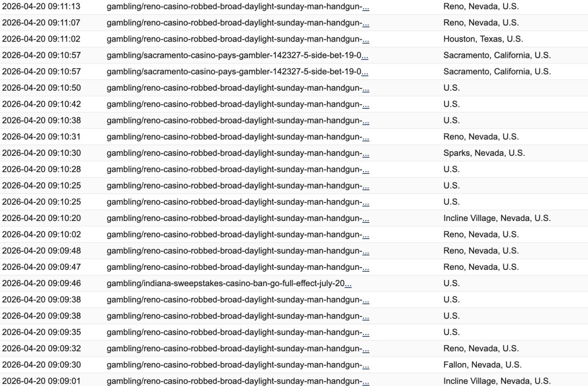The image size is (588, 386).
Task: Click ellipsis link in Houston, Texas row
Action: [x=366, y=39]
